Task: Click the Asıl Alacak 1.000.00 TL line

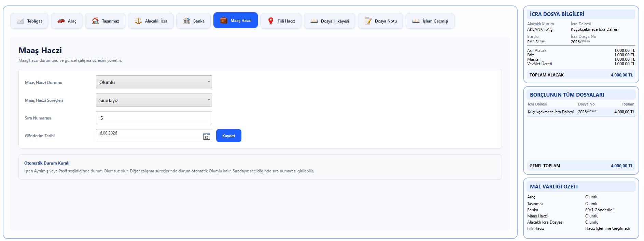Action: [x=581, y=51]
